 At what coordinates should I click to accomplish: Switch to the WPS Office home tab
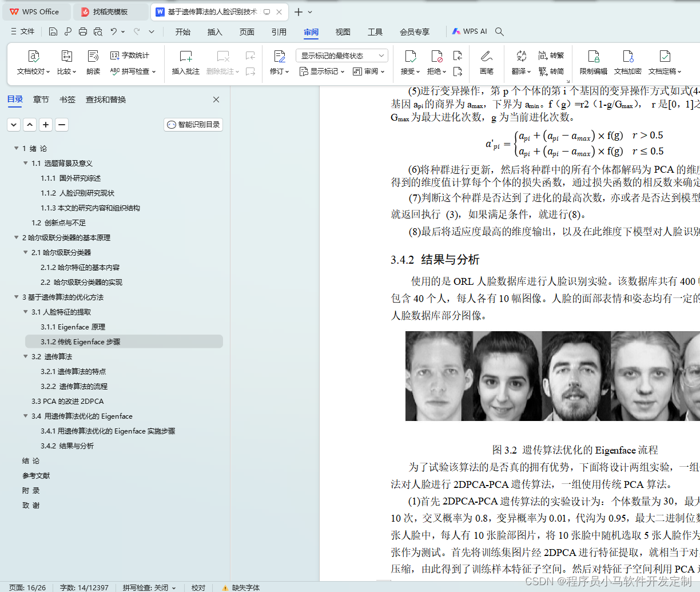pyautogui.click(x=35, y=11)
